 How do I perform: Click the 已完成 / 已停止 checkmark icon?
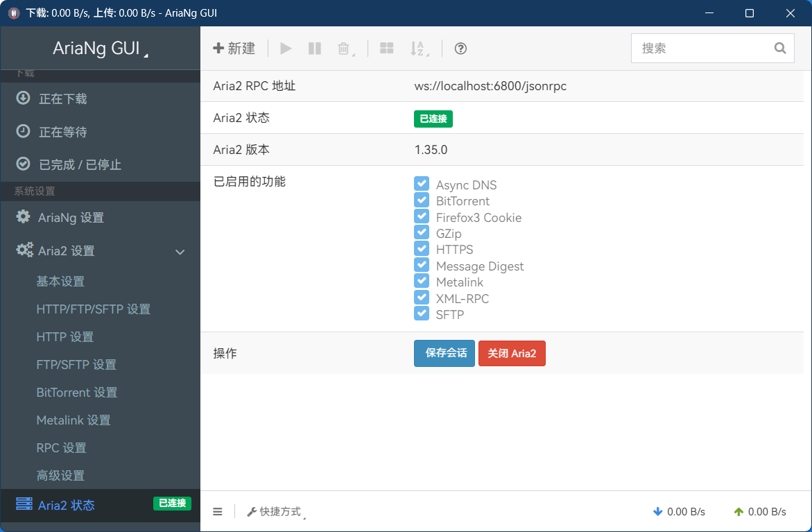pyautogui.click(x=23, y=164)
